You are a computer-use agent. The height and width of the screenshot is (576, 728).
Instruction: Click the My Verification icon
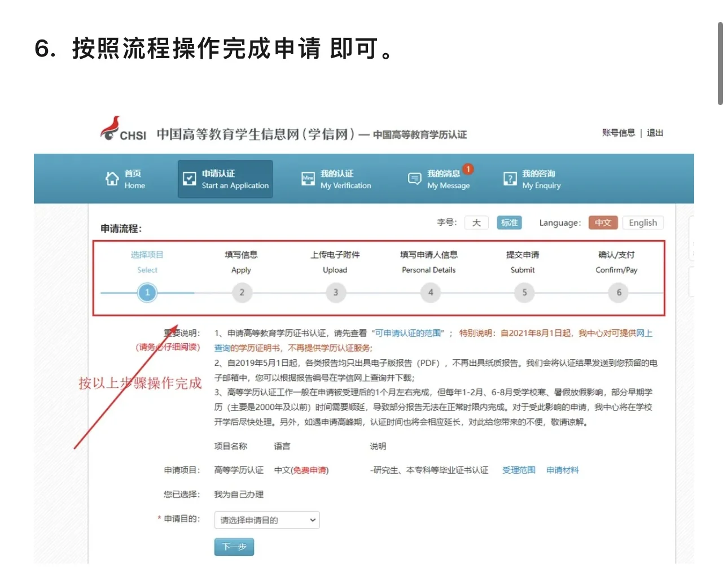tap(308, 179)
